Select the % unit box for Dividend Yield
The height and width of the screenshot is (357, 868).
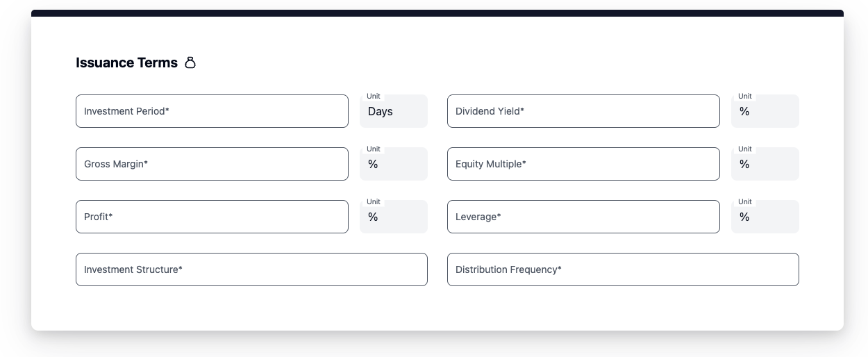[x=765, y=112]
